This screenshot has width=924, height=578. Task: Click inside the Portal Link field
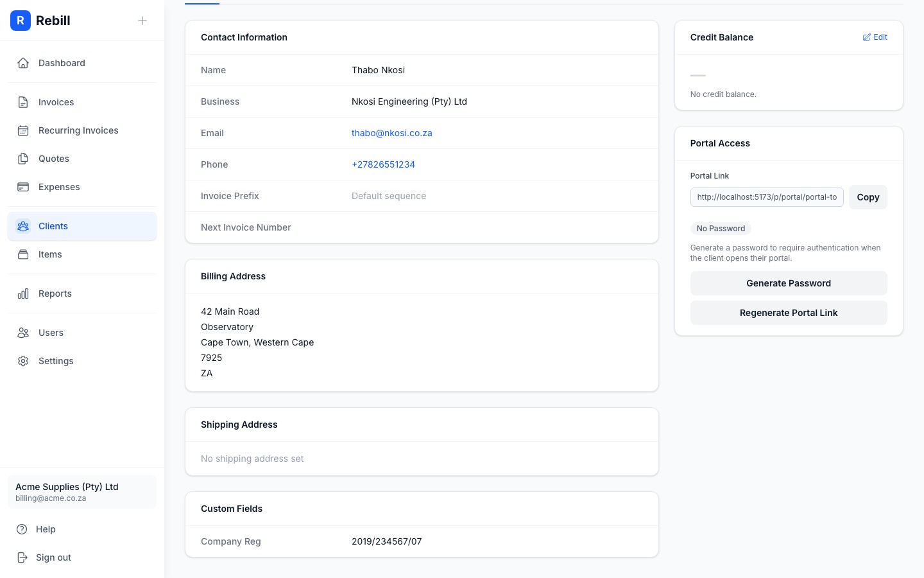click(766, 197)
